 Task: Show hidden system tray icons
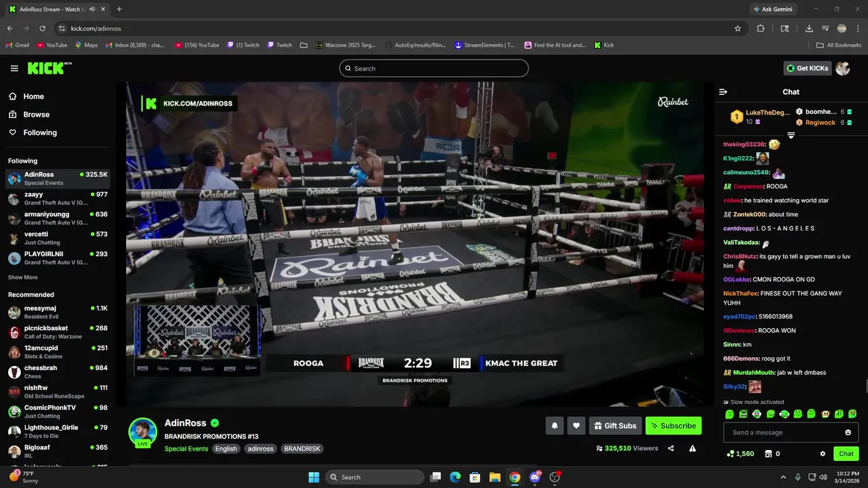(x=783, y=477)
